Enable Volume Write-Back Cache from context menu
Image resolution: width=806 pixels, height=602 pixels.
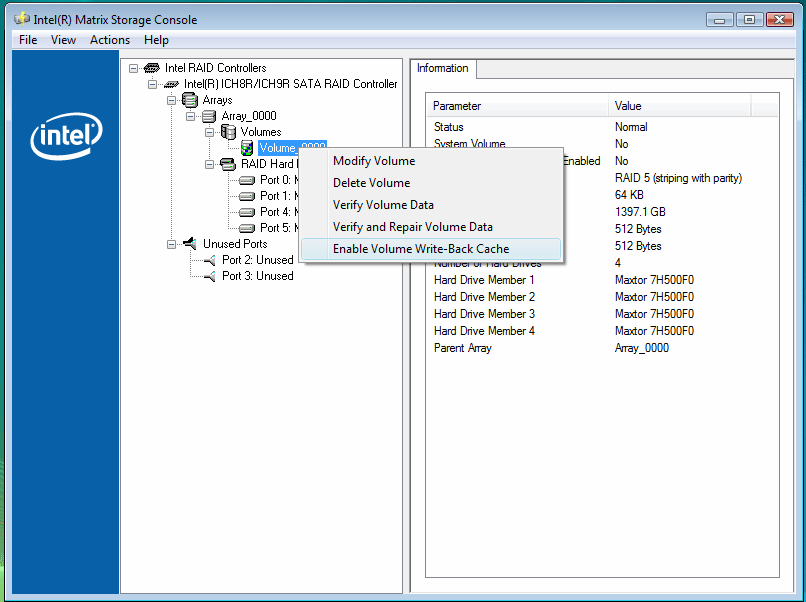(x=431, y=249)
